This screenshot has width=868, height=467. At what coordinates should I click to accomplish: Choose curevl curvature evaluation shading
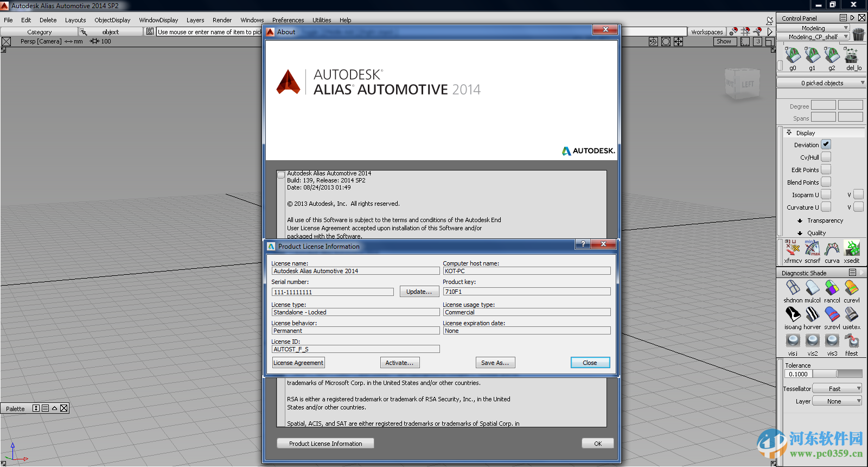[x=852, y=288]
